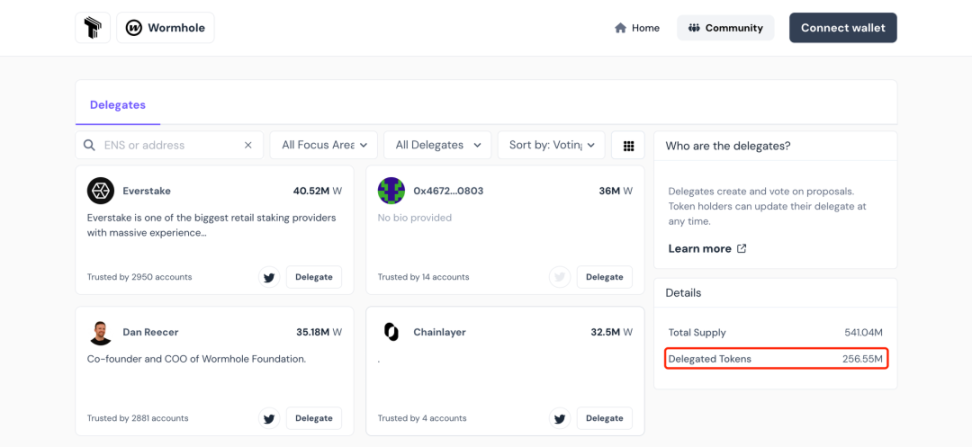Open the All Delegates filter dropdown
Image resolution: width=972 pixels, height=447 pixels.
click(437, 145)
